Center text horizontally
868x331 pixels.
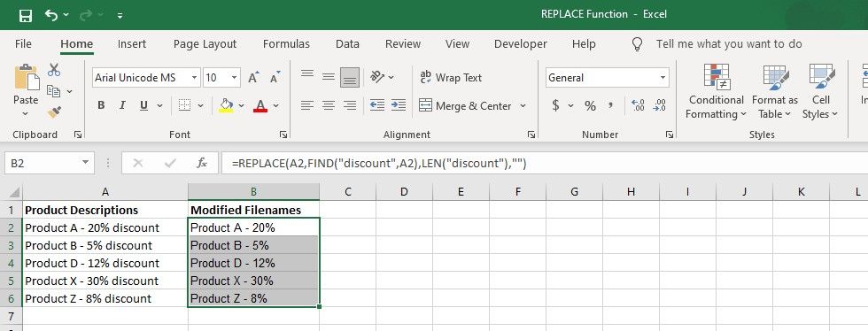(329, 105)
